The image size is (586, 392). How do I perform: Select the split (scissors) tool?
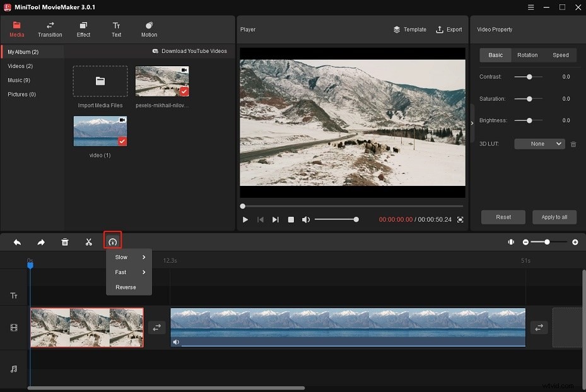(88, 241)
